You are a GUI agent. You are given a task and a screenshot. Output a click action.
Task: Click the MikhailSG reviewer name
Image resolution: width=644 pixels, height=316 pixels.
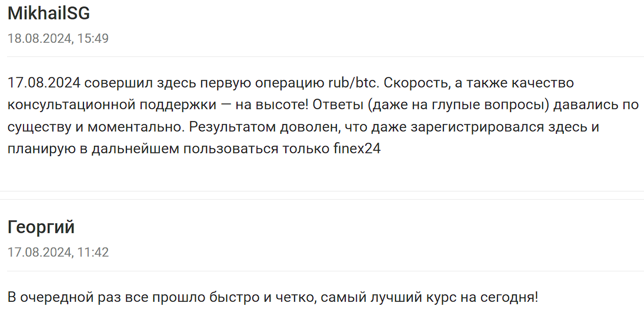(x=49, y=14)
